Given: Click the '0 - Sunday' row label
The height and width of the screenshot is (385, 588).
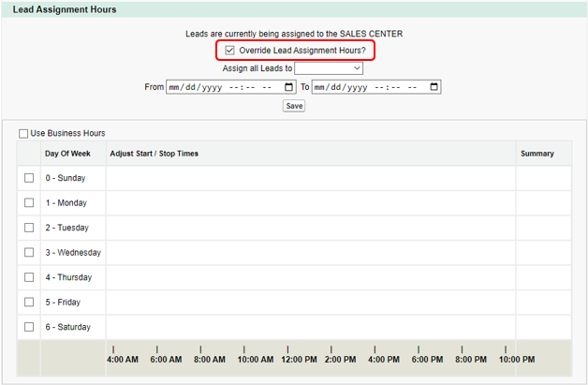Looking at the screenshot, I should [x=66, y=178].
